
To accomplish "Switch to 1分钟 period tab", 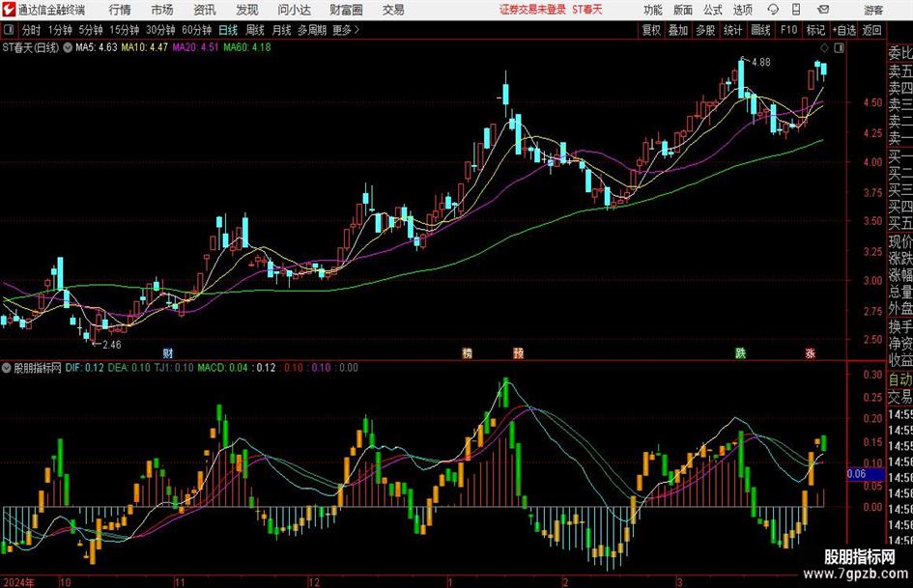I will 60,30.
